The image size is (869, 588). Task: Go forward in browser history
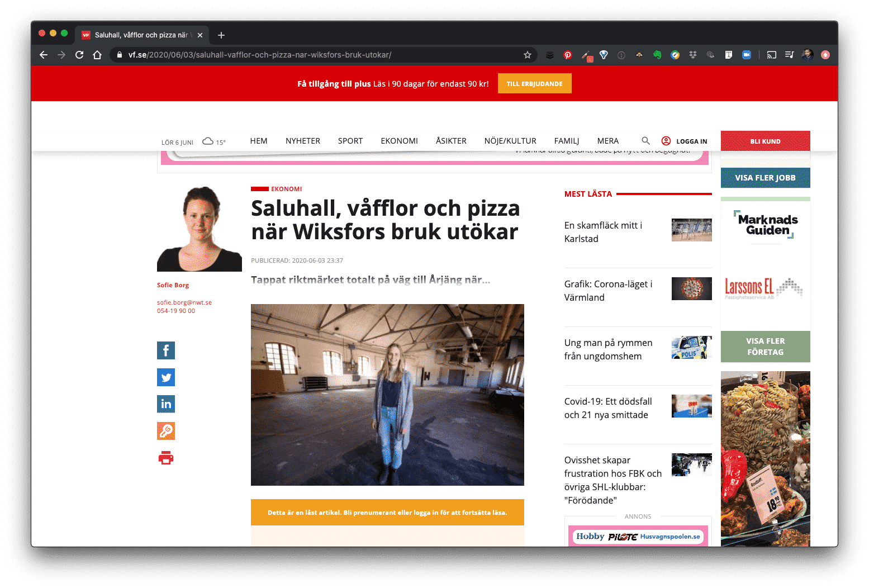(61, 55)
